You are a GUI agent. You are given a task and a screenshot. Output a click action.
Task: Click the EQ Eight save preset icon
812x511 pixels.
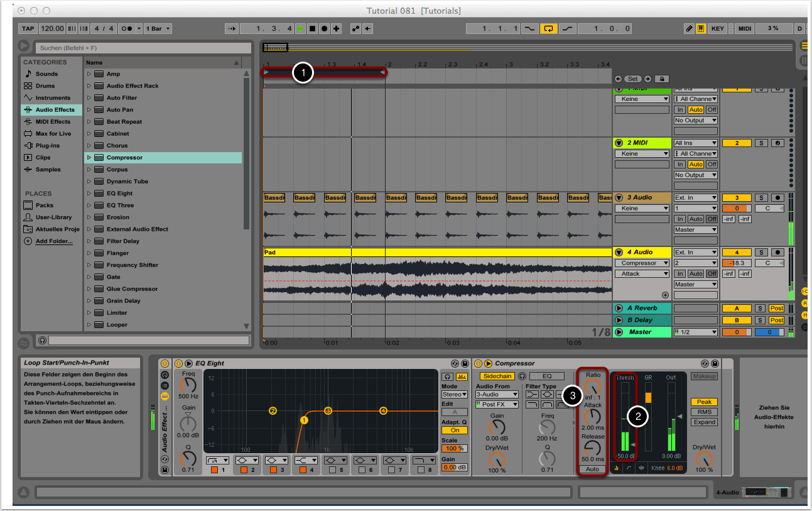[465, 363]
